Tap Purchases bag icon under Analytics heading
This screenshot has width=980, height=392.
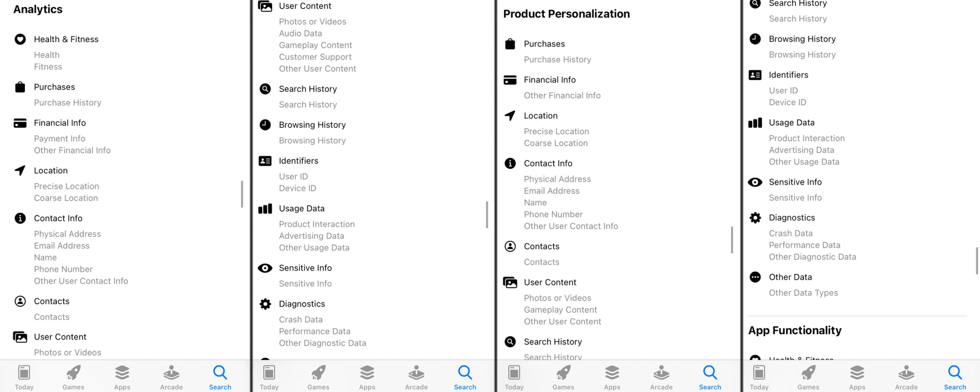tap(20, 87)
